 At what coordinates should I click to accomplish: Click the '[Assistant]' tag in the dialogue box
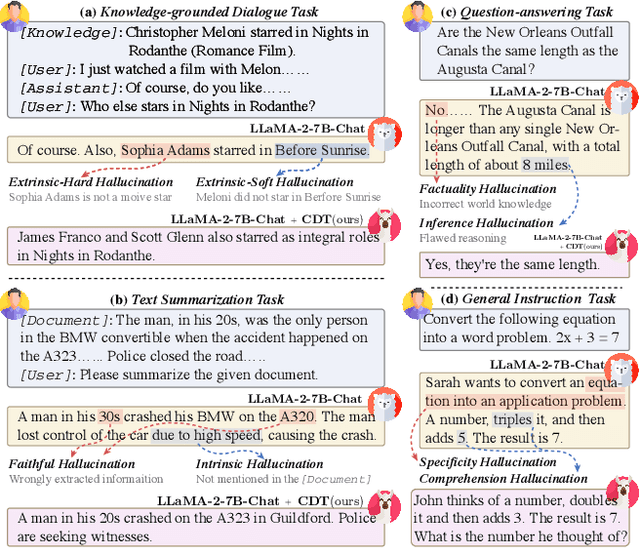click(69, 88)
